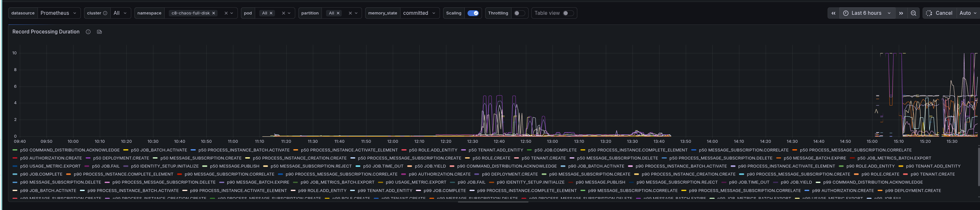The width and height of the screenshot is (980, 210).
Task: Click legend entry p50 IDENTITY_SETUP.INITIALIZE
Action: coord(165,166)
